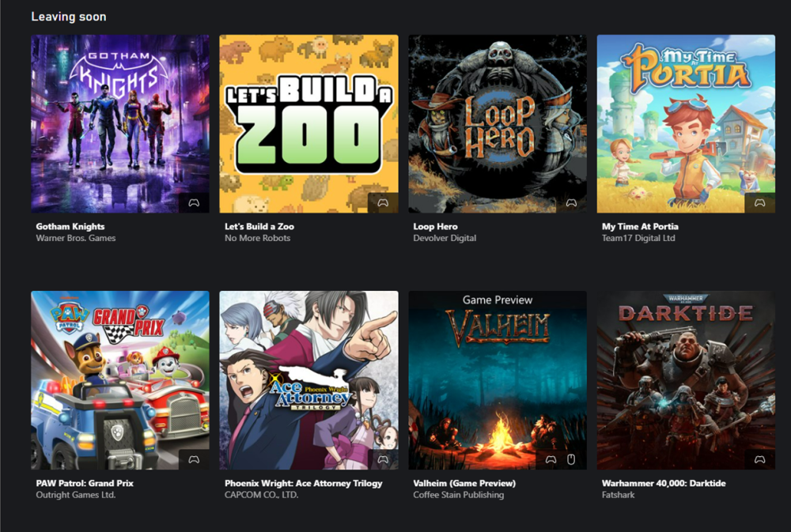The image size is (791, 532).
Task: Open the Let's Build a Zoo artwork
Action: click(x=308, y=123)
